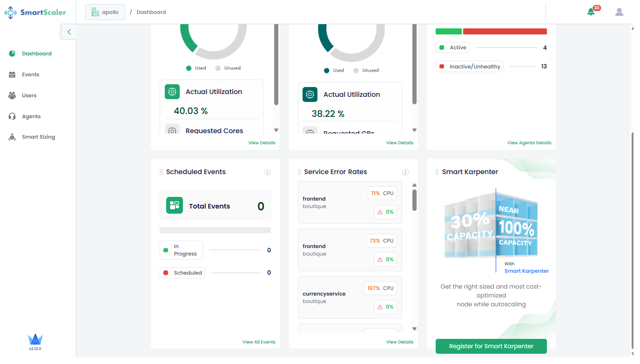Grab the Service Error Rates drag handle

pos(299,172)
